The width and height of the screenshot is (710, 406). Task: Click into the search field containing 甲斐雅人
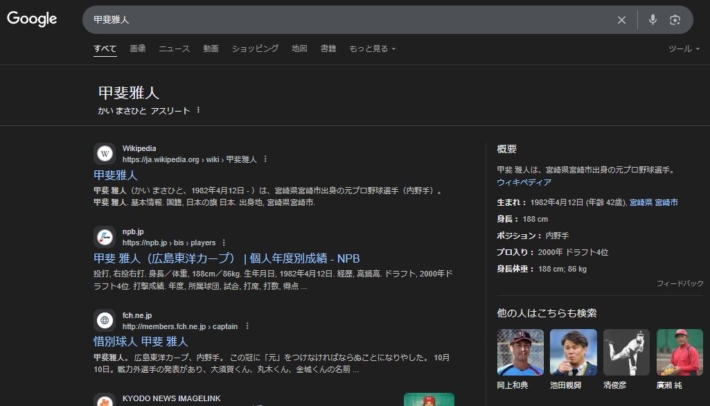tap(349, 20)
